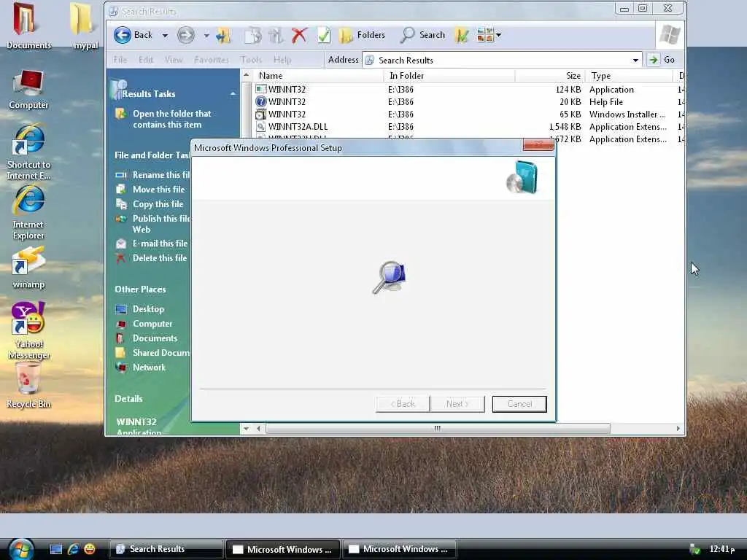Click Desktop under Other Places

(148, 309)
